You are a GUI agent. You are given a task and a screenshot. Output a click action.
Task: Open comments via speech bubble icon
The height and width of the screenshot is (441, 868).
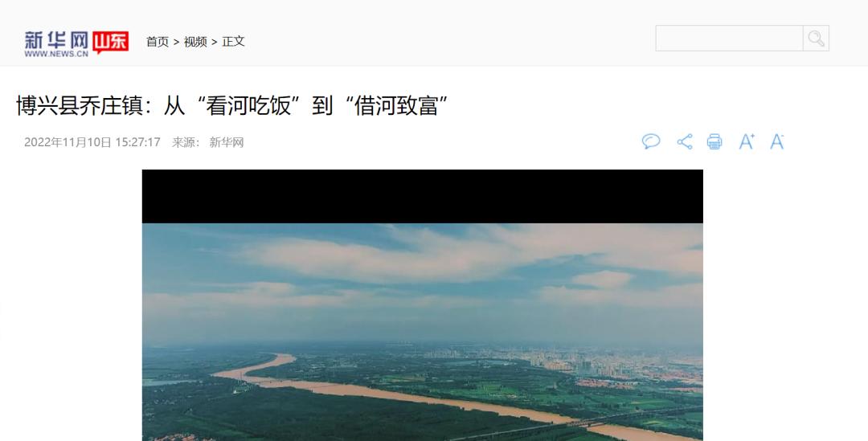pyautogui.click(x=651, y=141)
